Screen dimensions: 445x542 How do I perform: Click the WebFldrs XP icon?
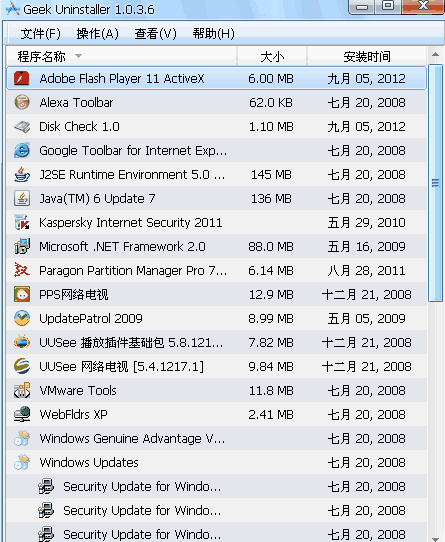(x=22, y=414)
